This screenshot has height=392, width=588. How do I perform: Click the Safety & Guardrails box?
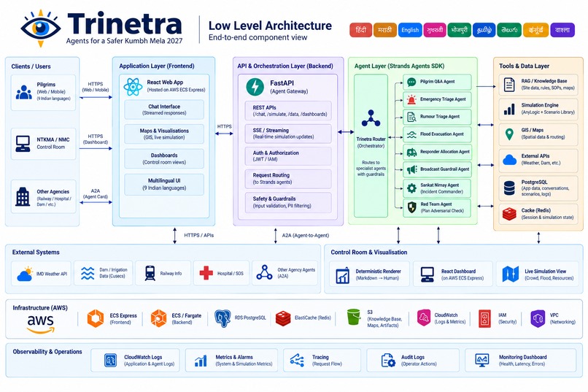pos(288,202)
